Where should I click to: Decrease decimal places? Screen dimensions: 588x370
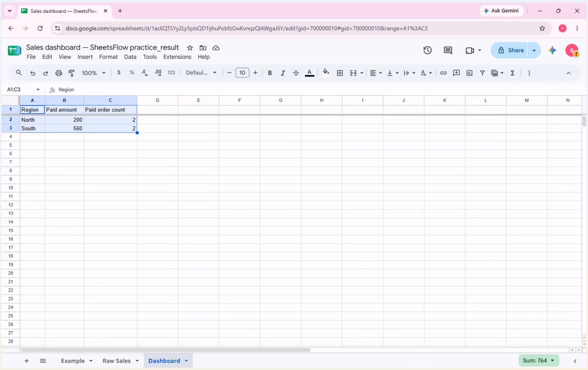pyautogui.click(x=145, y=73)
